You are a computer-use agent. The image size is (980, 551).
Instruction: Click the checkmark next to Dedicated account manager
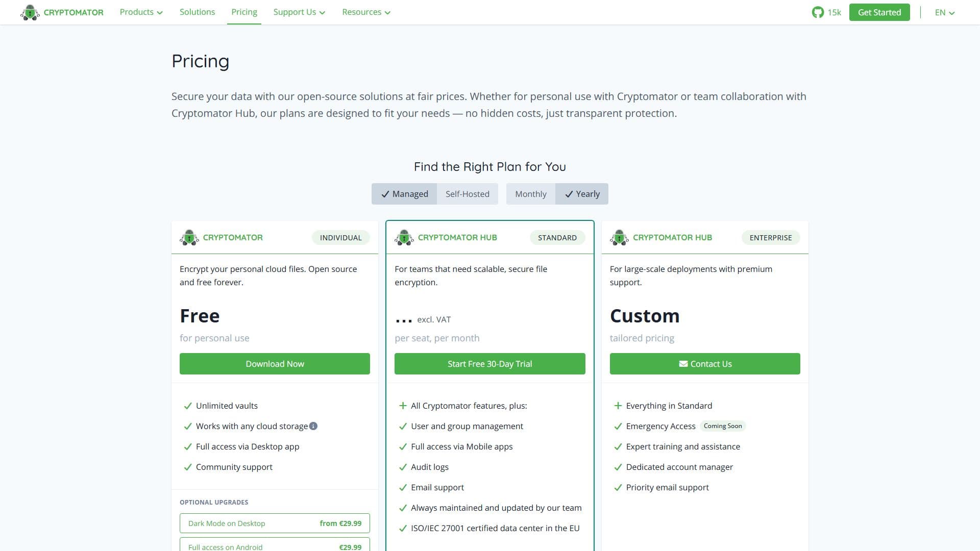(x=618, y=467)
